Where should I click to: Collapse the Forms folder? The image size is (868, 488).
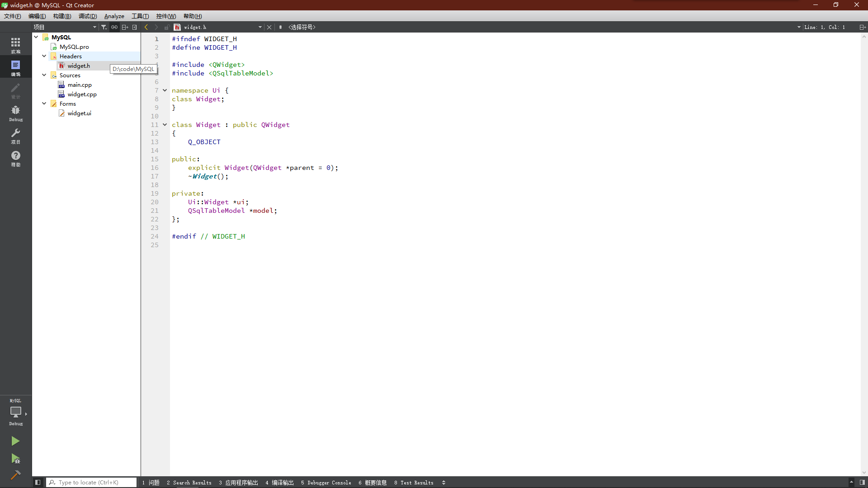(x=44, y=103)
